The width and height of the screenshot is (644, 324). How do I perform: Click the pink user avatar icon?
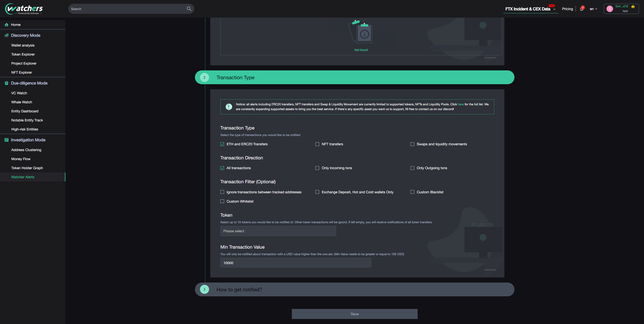(x=610, y=9)
